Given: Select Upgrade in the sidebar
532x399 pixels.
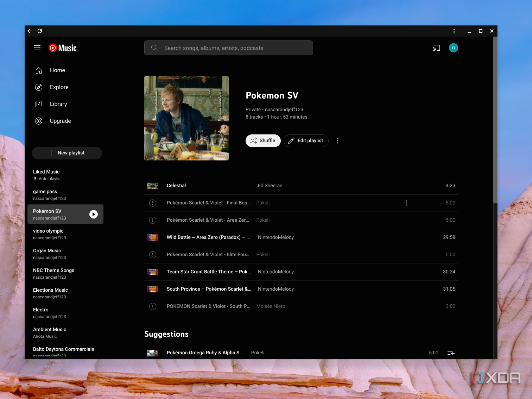Looking at the screenshot, I should (x=67, y=121).
